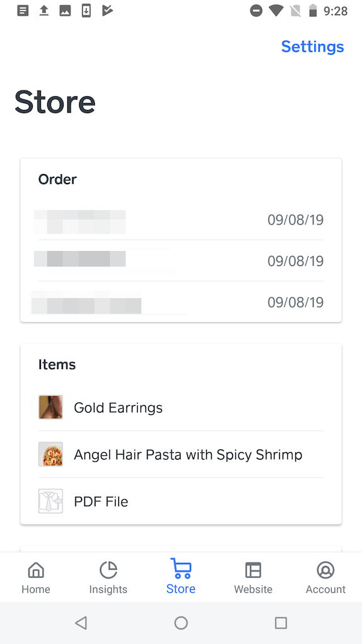362x644 pixels.
Task: Open the Angel Hair Pasta with Spicy Shrimp item
Action: pyautogui.click(x=188, y=454)
